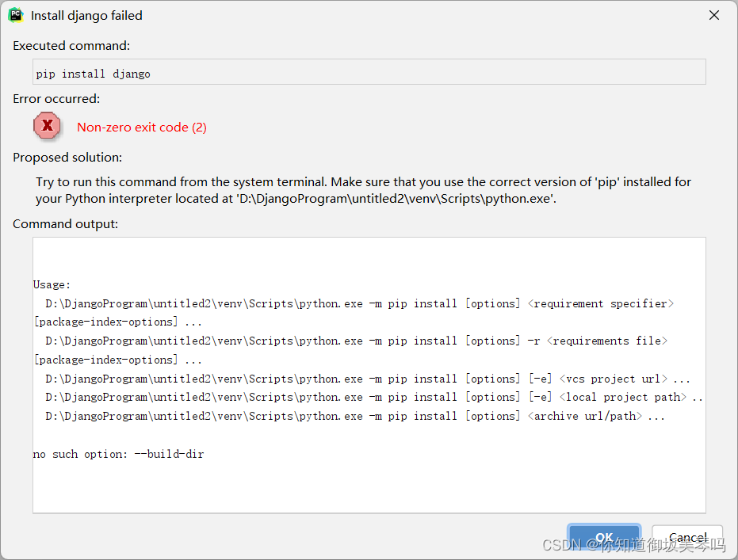Click the '<local project path>' usage line
738x560 pixels.
coord(374,398)
